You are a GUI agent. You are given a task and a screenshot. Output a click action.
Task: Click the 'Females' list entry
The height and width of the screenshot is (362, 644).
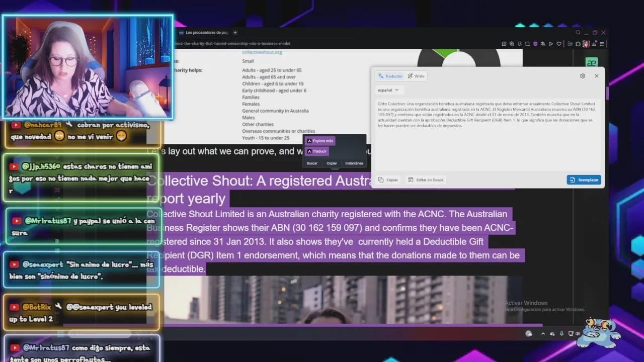pos(251,104)
